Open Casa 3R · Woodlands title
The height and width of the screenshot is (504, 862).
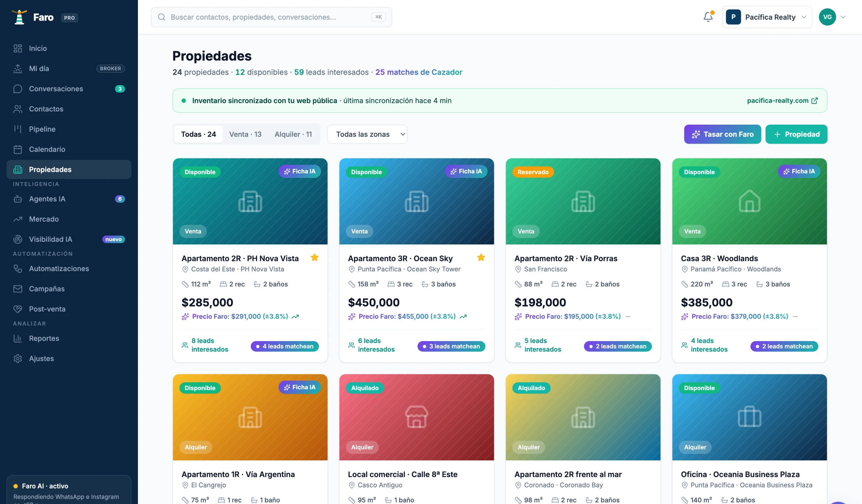click(x=719, y=258)
